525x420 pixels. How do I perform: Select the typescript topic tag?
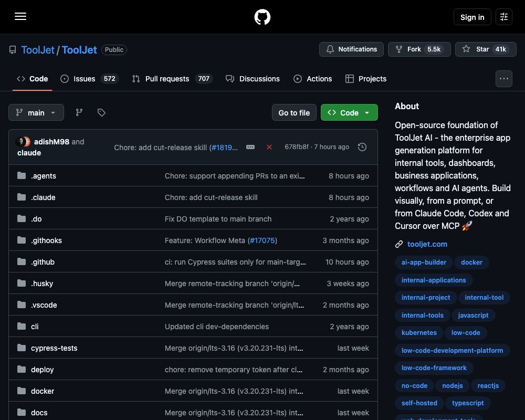[467, 403]
